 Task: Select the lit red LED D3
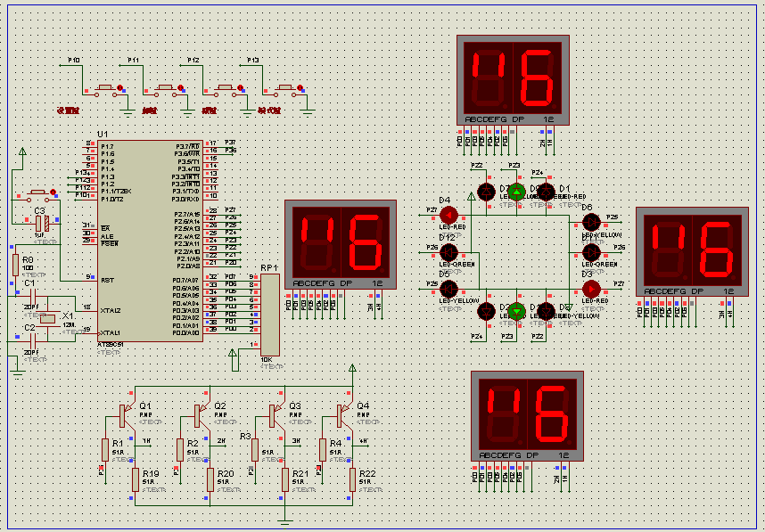point(591,289)
